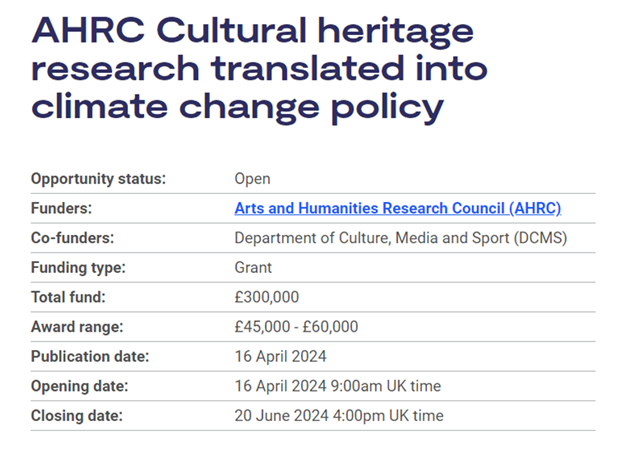The height and width of the screenshot is (455, 635).
Task: Select "20 June 2024 4:00pm UK time" value
Action: (x=339, y=416)
